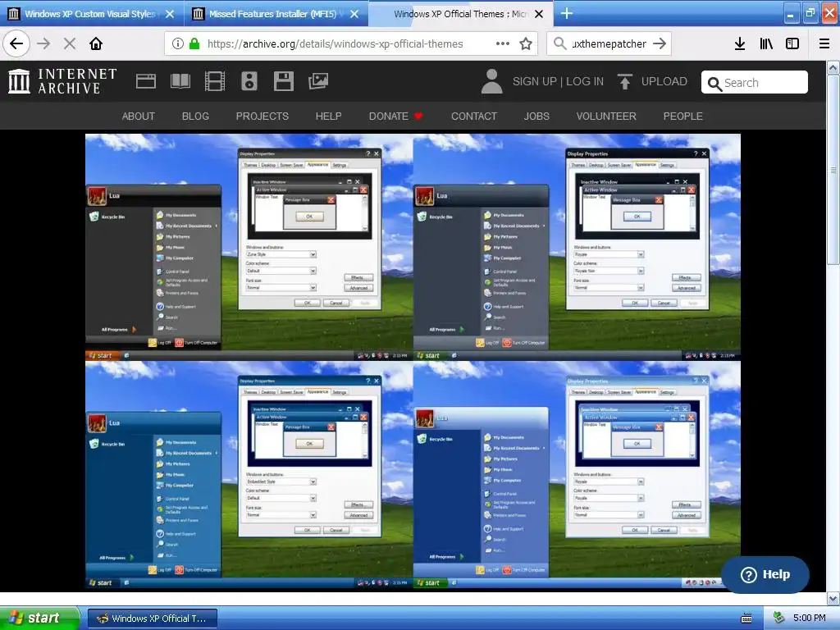Open the JOBS link
This screenshot has height=630, width=840.
pyautogui.click(x=536, y=116)
